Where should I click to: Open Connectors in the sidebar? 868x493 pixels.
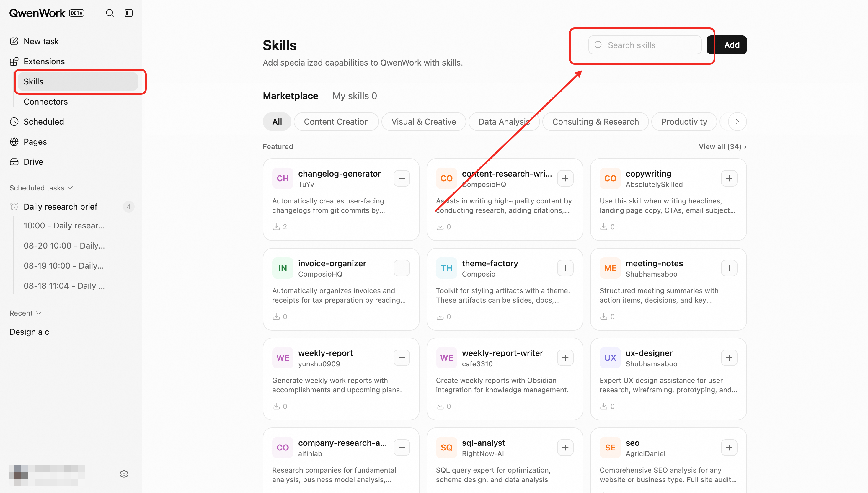[x=46, y=102]
